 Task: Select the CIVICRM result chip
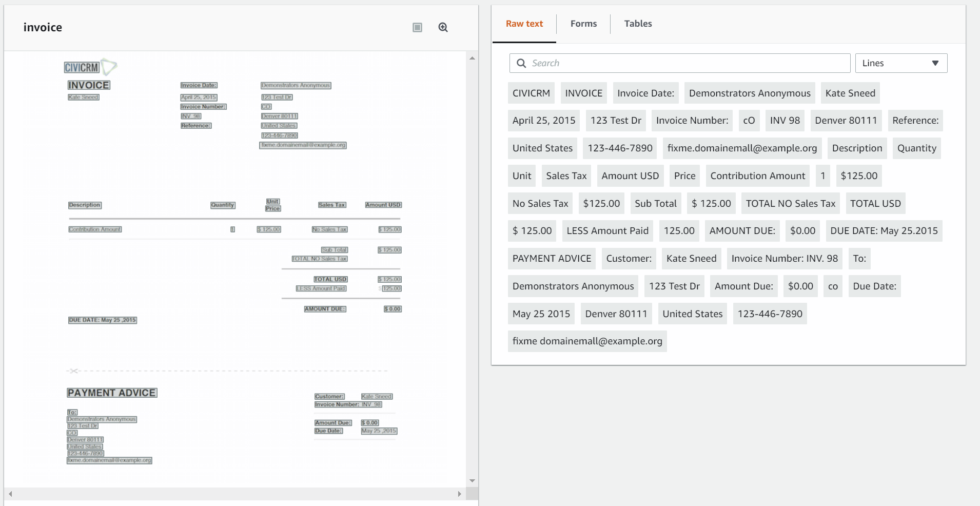click(x=531, y=93)
